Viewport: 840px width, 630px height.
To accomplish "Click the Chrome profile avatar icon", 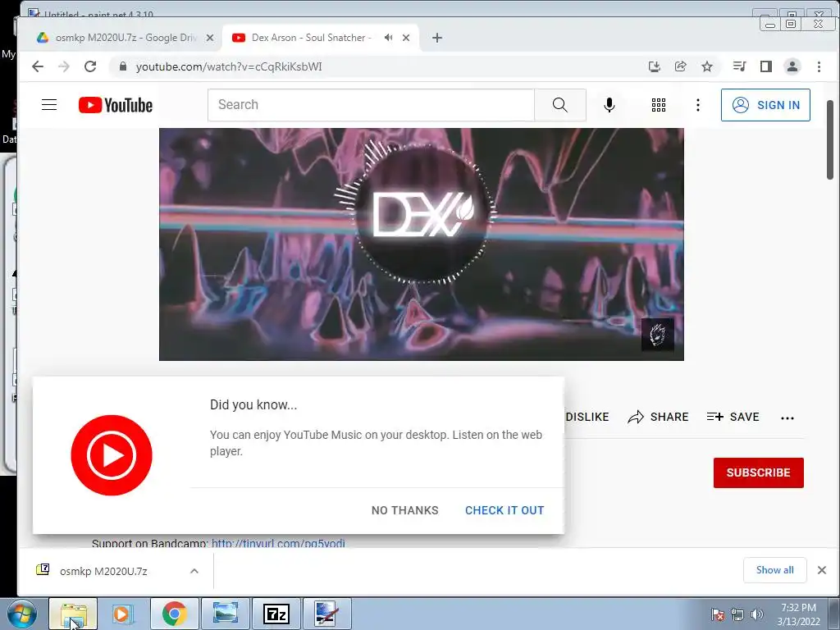I will (x=792, y=66).
